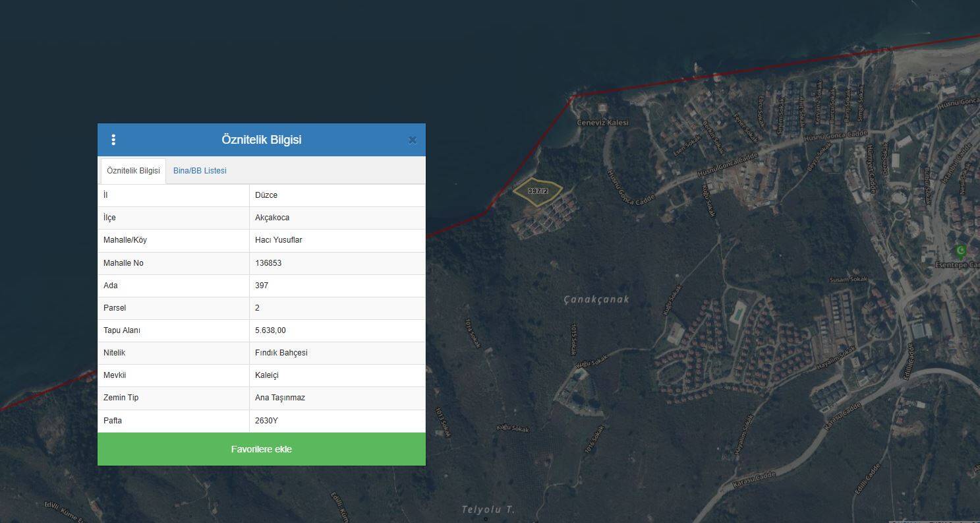Select the Ana Taşınmaz Zemin Tip value

279,398
